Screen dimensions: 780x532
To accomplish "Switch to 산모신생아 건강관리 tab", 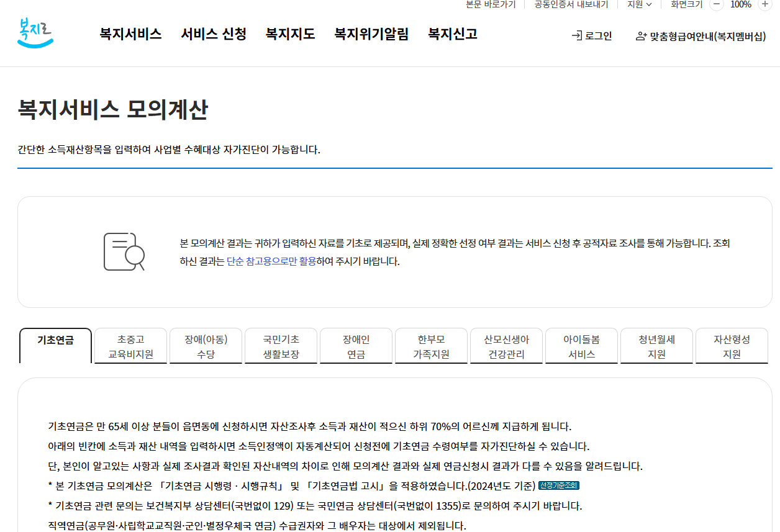I will 506,346.
